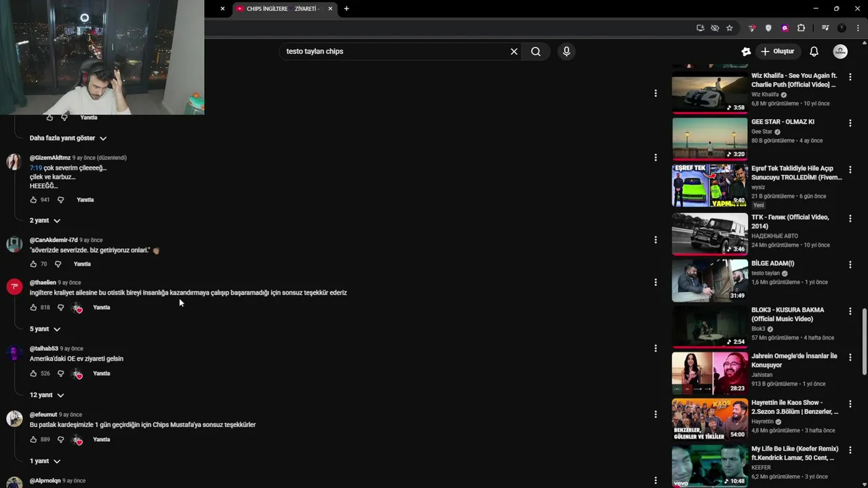Open the My Life Be Like Keefer Remix title
Viewport: 868px width, 488px height.
795,453
